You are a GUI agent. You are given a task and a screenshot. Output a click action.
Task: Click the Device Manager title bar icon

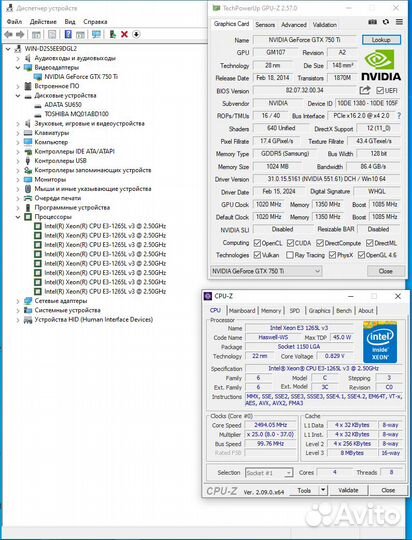pos(10,8)
